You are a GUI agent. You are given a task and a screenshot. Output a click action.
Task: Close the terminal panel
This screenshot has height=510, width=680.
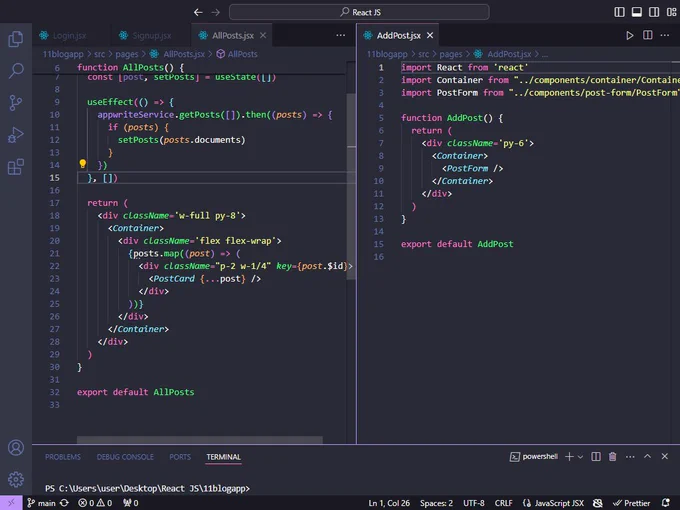pyautogui.click(x=665, y=456)
